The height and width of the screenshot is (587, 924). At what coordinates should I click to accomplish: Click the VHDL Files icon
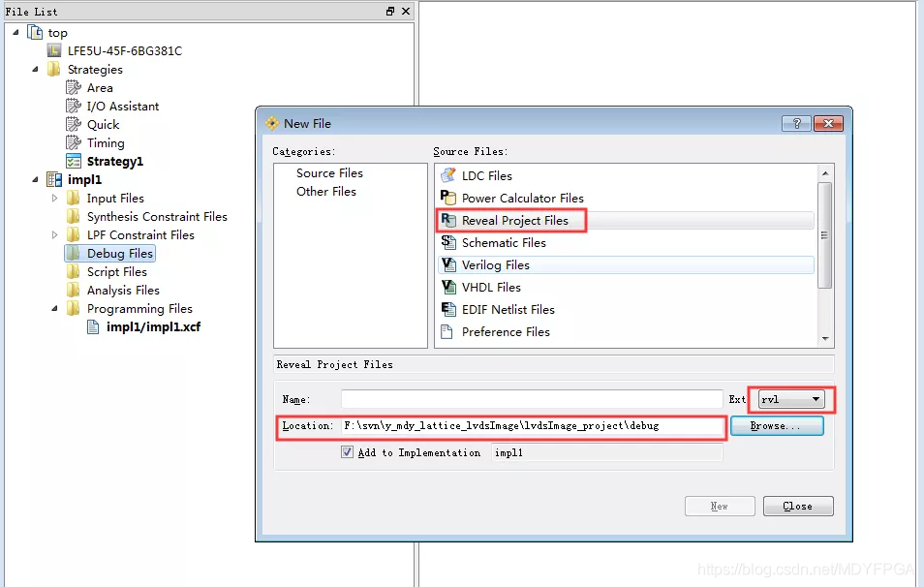tap(448, 287)
